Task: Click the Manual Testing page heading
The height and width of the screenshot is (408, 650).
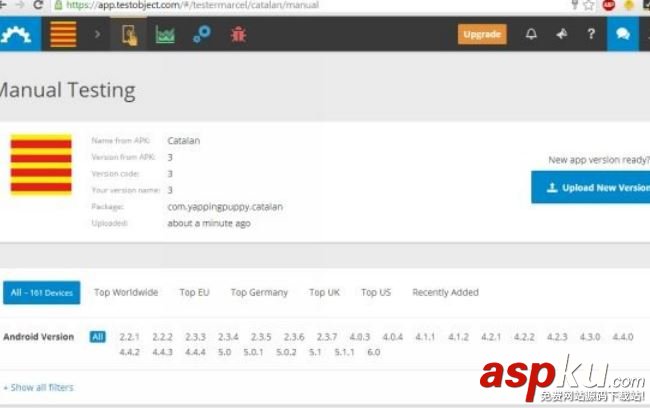Action: tap(67, 90)
